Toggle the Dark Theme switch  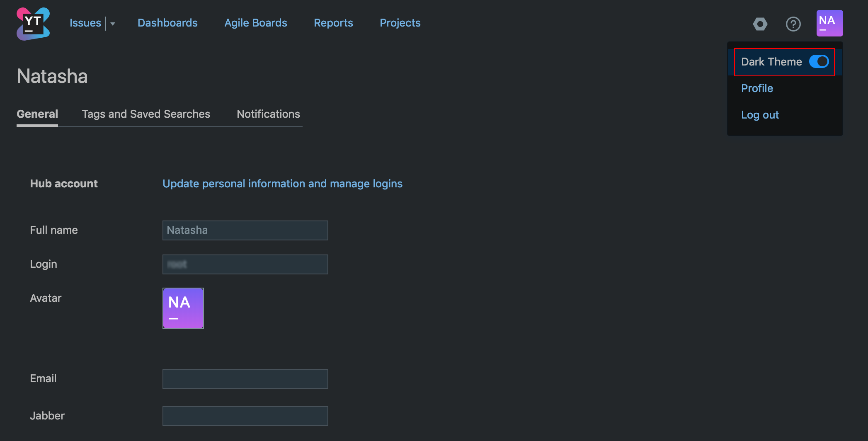[820, 61]
